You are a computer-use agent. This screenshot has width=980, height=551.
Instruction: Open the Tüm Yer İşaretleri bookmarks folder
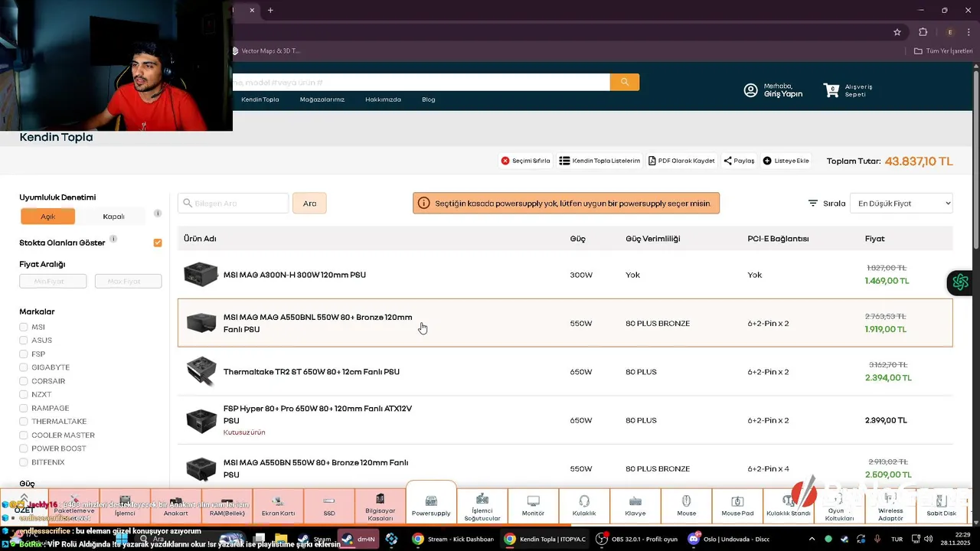pyautogui.click(x=943, y=51)
